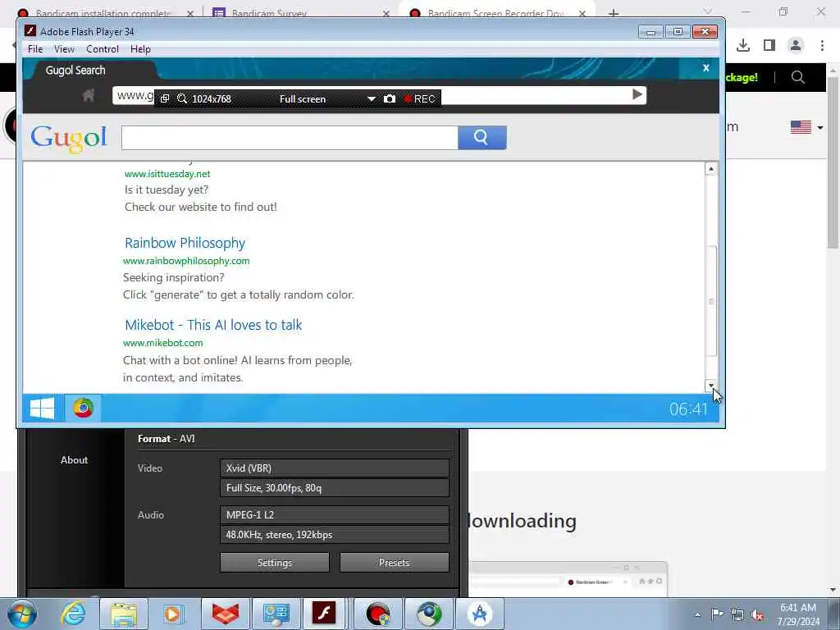Click the scroll up arrow of the results list

point(711,169)
